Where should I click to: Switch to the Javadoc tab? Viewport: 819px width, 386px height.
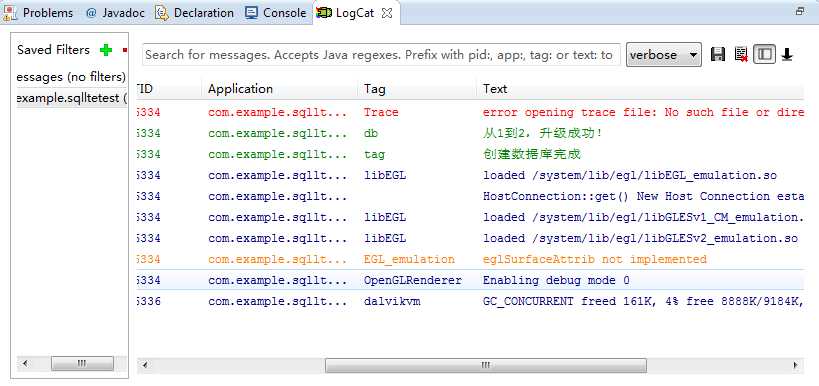pos(115,13)
